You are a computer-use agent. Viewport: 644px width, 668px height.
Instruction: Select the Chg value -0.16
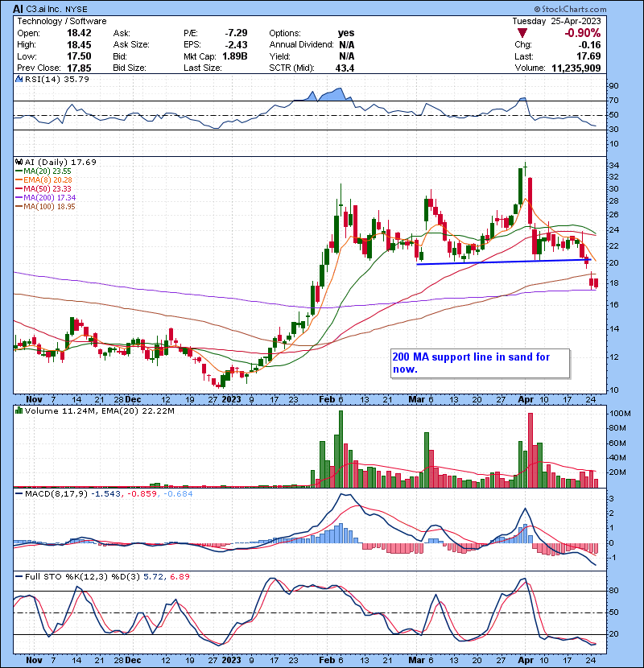589,45
